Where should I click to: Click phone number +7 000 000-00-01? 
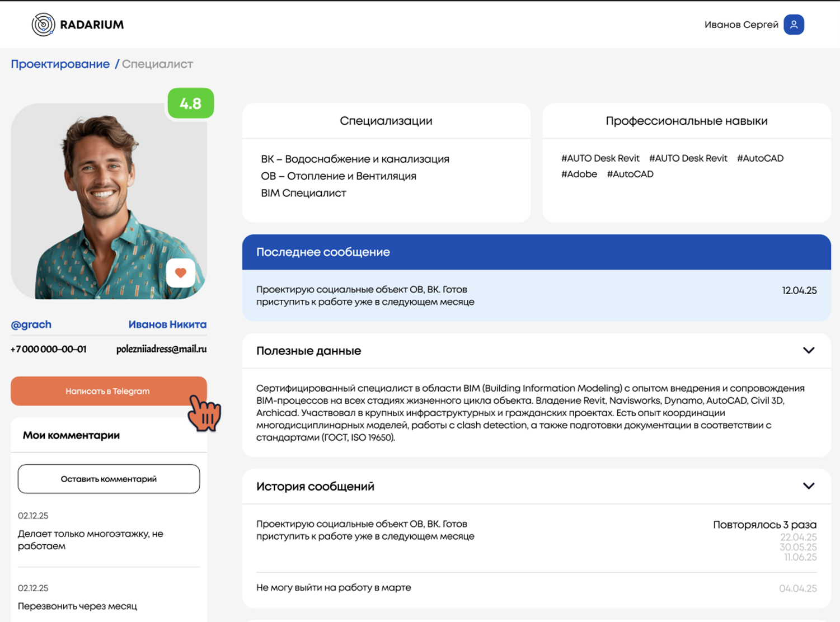pyautogui.click(x=49, y=349)
